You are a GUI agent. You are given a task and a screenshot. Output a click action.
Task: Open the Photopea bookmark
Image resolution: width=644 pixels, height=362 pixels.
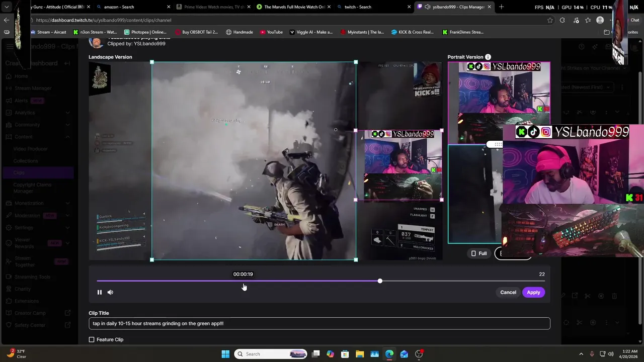tap(145, 32)
